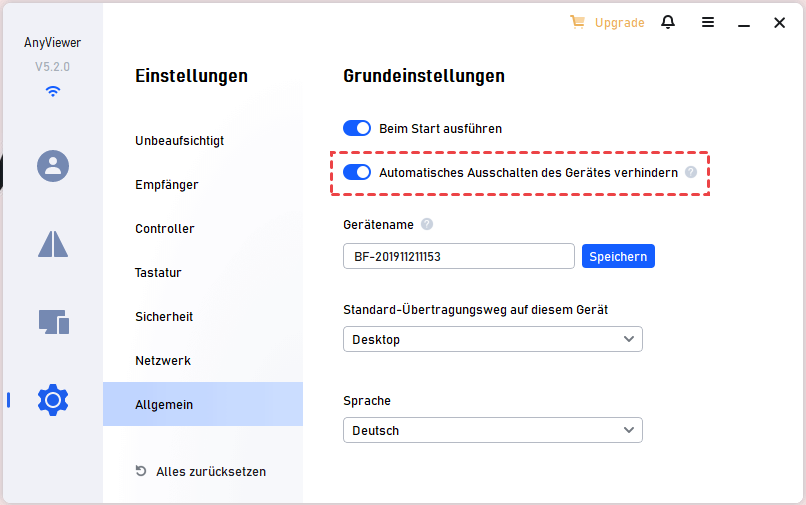Open the profile account icon in sidebar
806x505 pixels.
[52, 165]
